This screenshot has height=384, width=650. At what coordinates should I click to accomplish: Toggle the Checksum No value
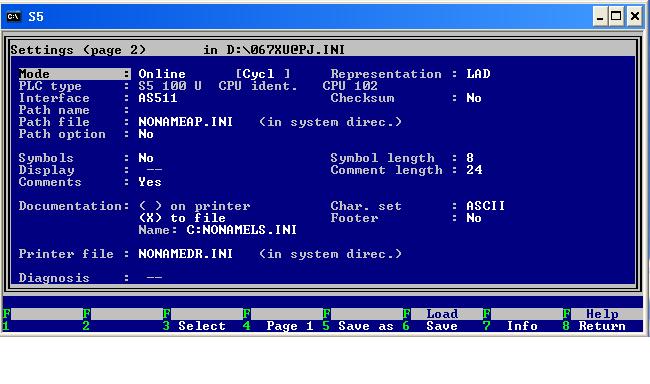coord(474,98)
